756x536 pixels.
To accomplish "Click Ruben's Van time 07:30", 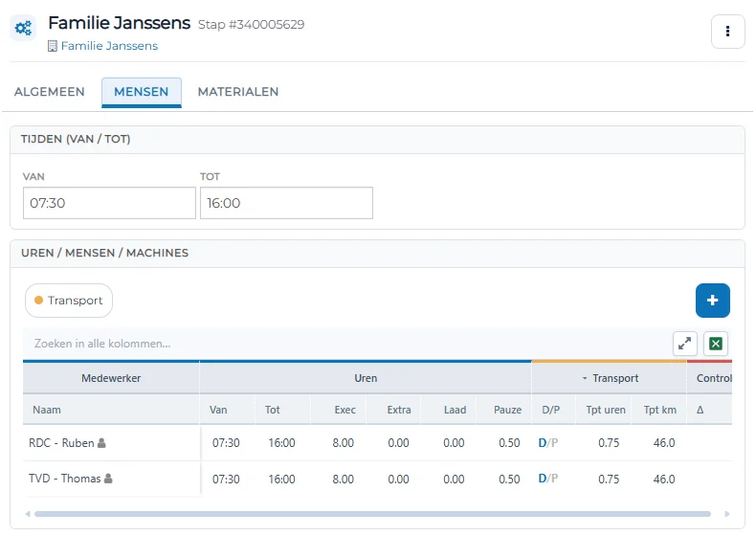I will point(226,443).
